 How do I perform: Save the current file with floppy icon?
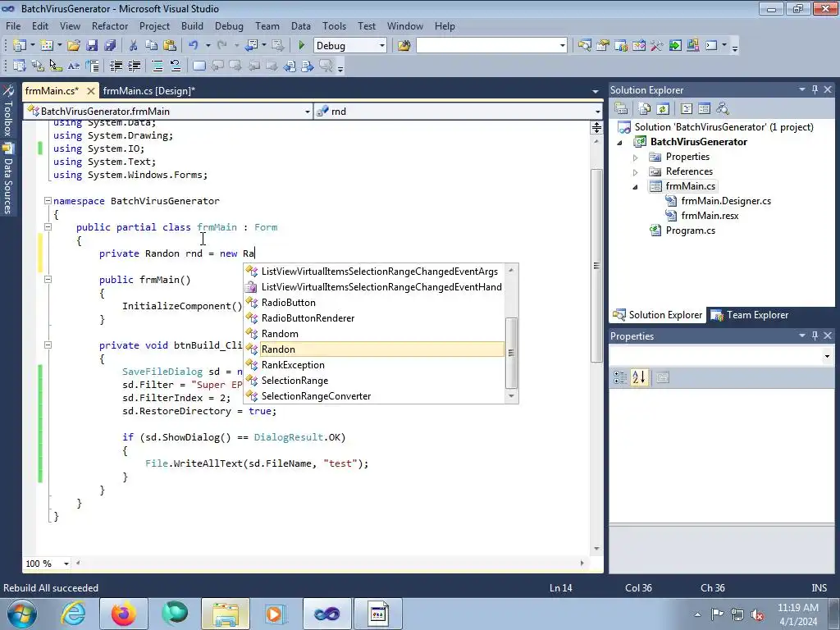[92, 46]
